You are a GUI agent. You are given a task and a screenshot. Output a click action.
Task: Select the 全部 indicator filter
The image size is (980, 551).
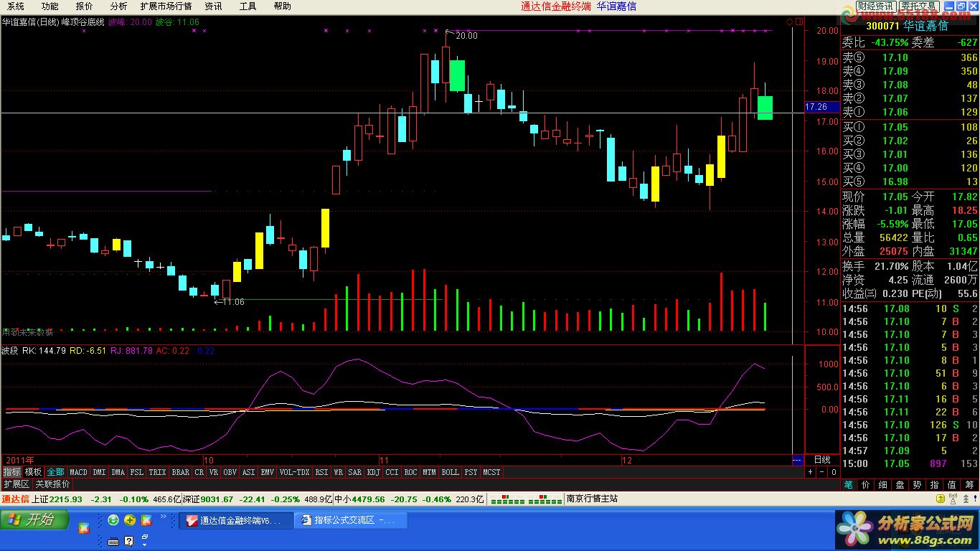coord(55,472)
